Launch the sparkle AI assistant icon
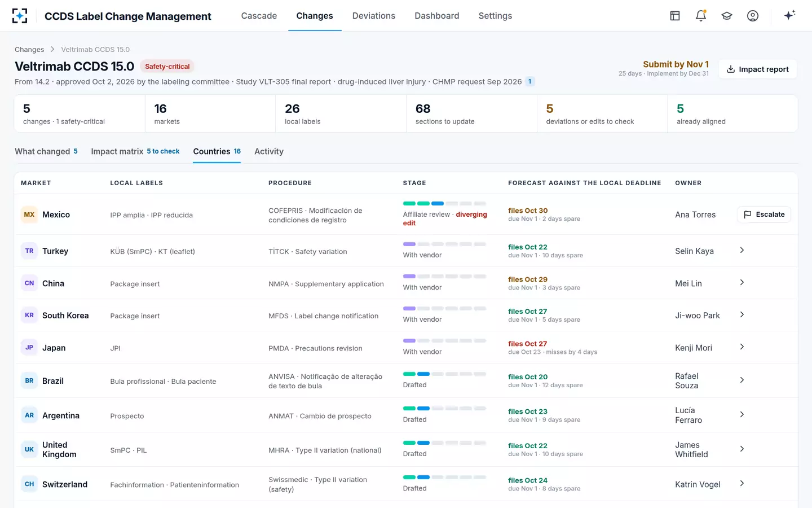The width and height of the screenshot is (812, 508). (x=789, y=15)
